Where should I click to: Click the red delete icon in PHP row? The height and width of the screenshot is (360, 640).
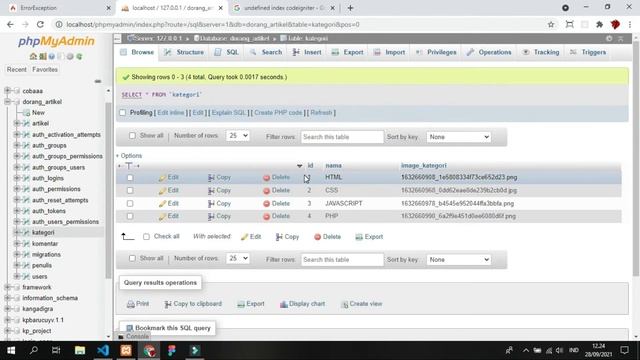coord(267,217)
